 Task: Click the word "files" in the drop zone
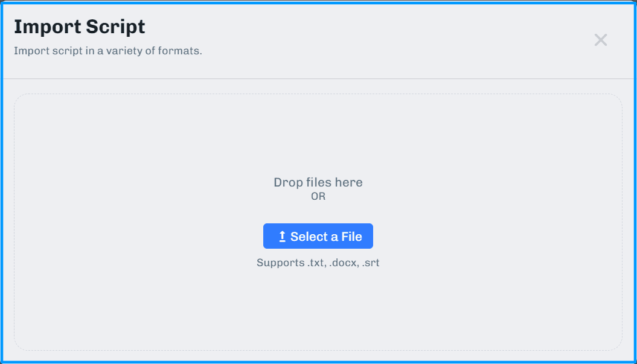coord(318,182)
